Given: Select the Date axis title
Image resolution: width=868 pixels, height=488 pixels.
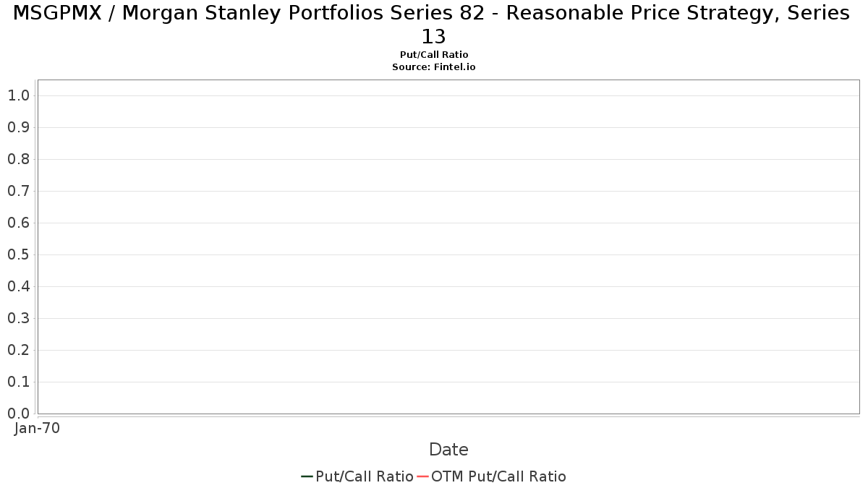Looking at the screenshot, I should pyautogui.click(x=448, y=450).
